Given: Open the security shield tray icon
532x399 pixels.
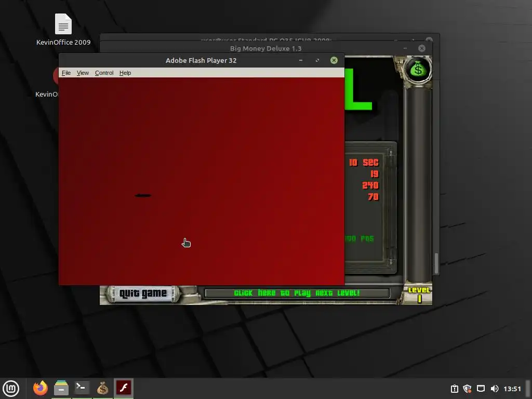Looking at the screenshot, I should click(x=468, y=389).
